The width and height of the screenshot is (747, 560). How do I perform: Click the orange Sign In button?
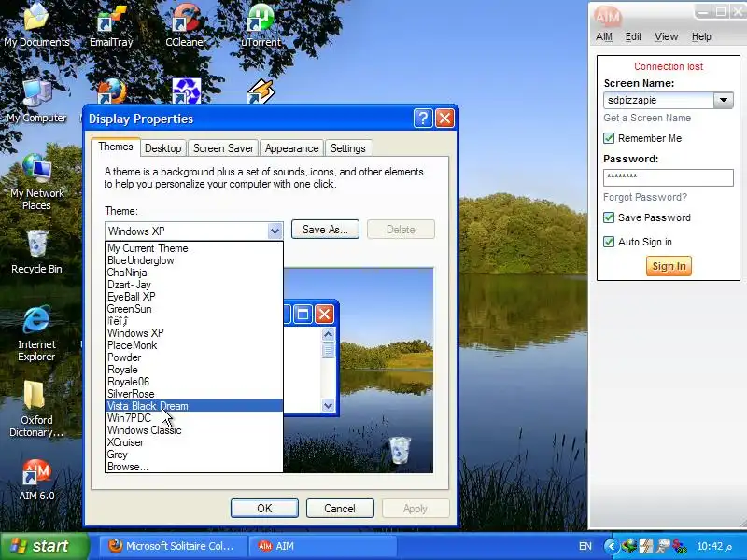tap(669, 266)
